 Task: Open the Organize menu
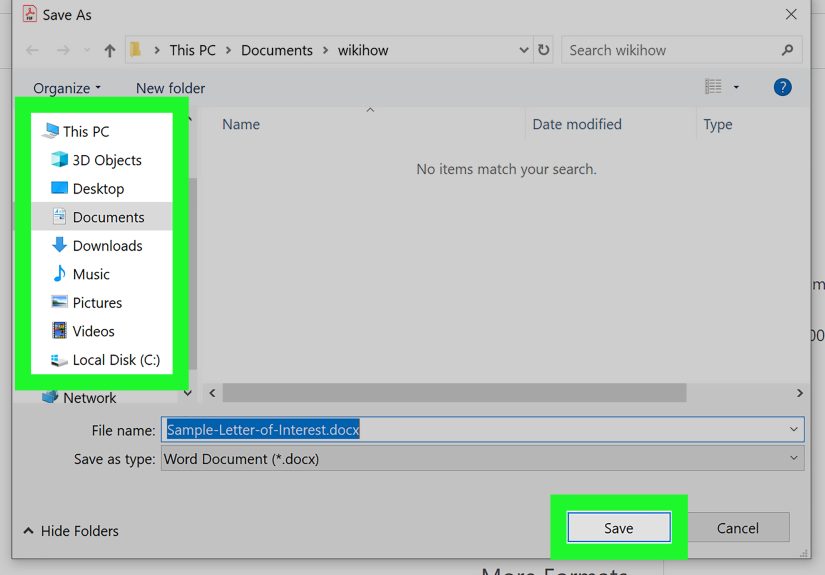67,88
